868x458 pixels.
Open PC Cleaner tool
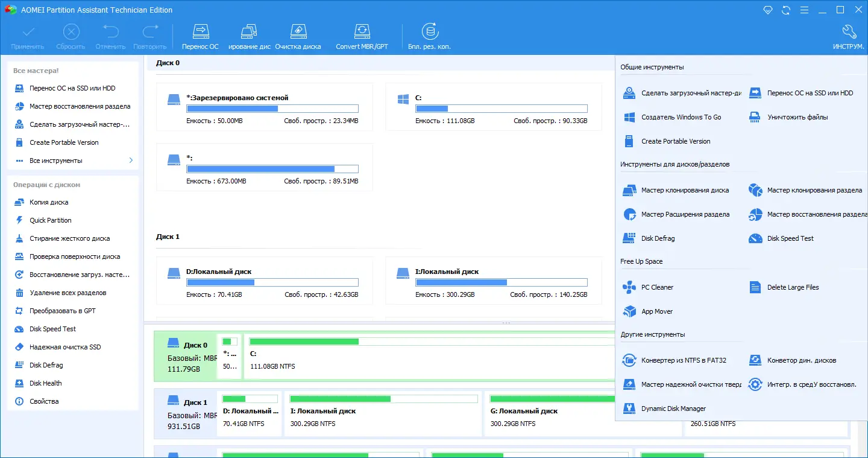(648, 287)
